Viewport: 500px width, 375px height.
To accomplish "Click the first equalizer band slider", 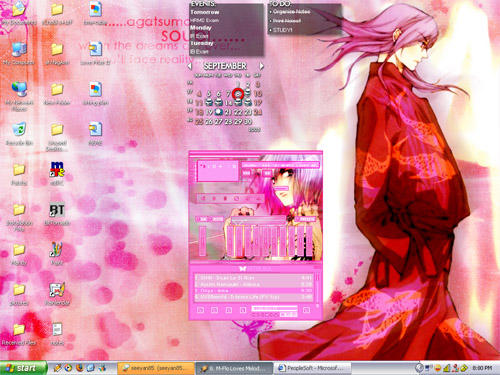I will point(231,241).
